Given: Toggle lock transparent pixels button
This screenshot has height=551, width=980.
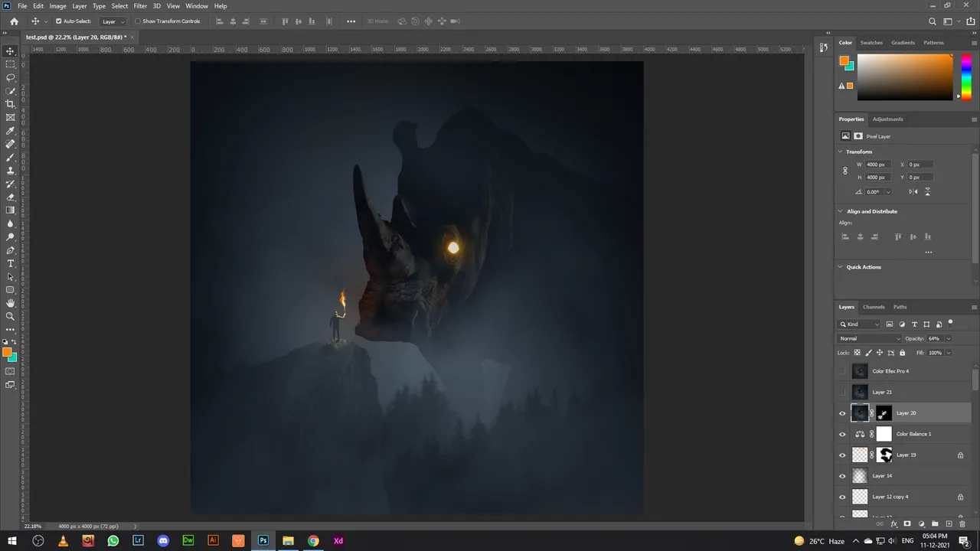Looking at the screenshot, I should pyautogui.click(x=857, y=353).
